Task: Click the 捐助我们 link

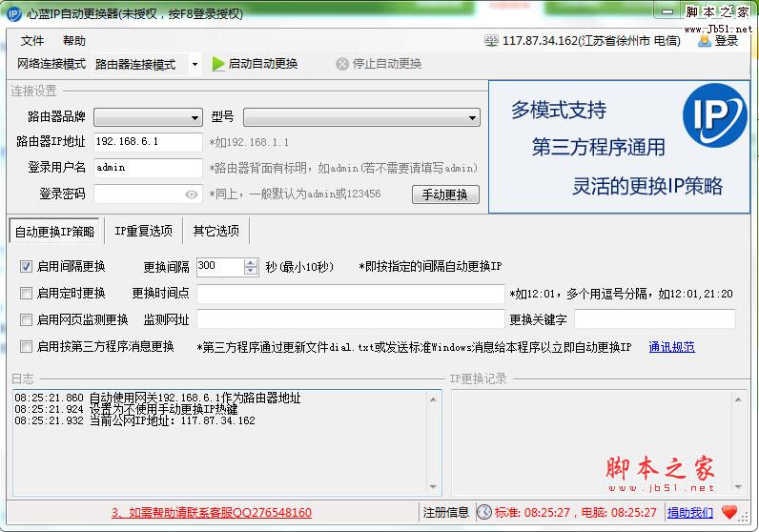Action: (x=689, y=513)
